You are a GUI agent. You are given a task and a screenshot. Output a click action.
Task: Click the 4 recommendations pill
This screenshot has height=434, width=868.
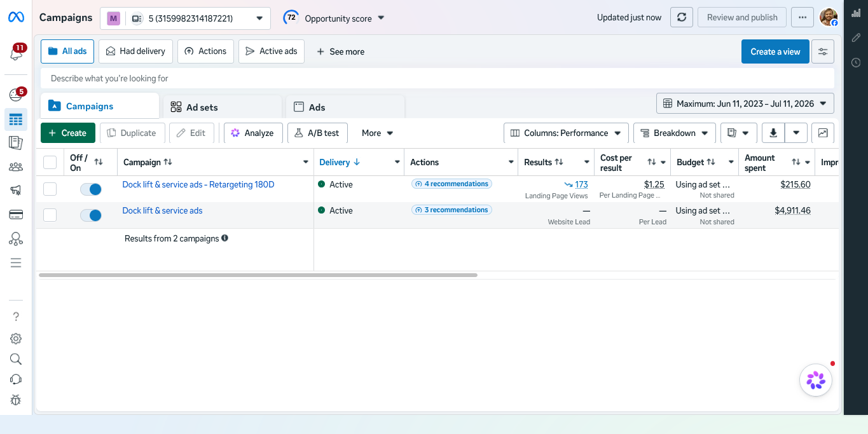tap(451, 184)
